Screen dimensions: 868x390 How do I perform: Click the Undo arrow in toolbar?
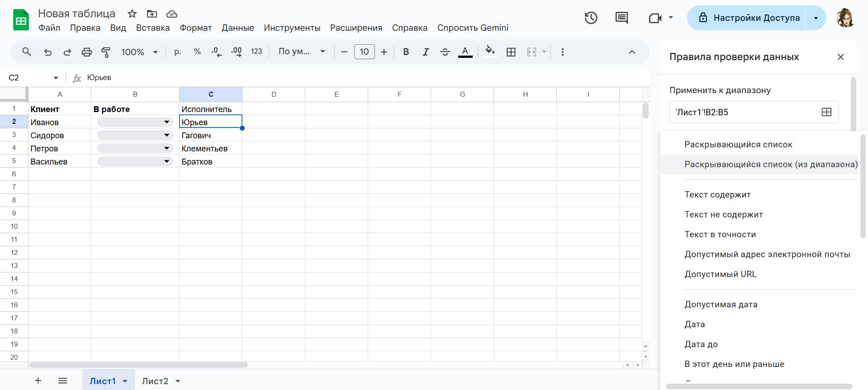(x=47, y=52)
